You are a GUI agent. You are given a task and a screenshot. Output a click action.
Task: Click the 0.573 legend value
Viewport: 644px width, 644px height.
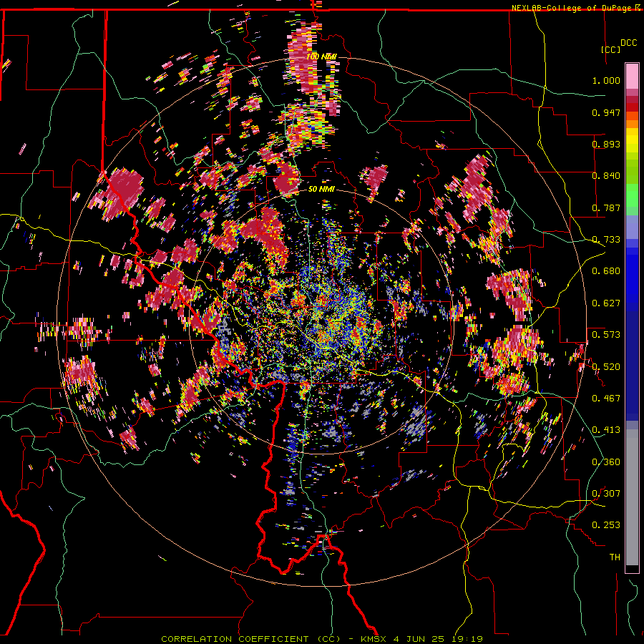point(606,335)
